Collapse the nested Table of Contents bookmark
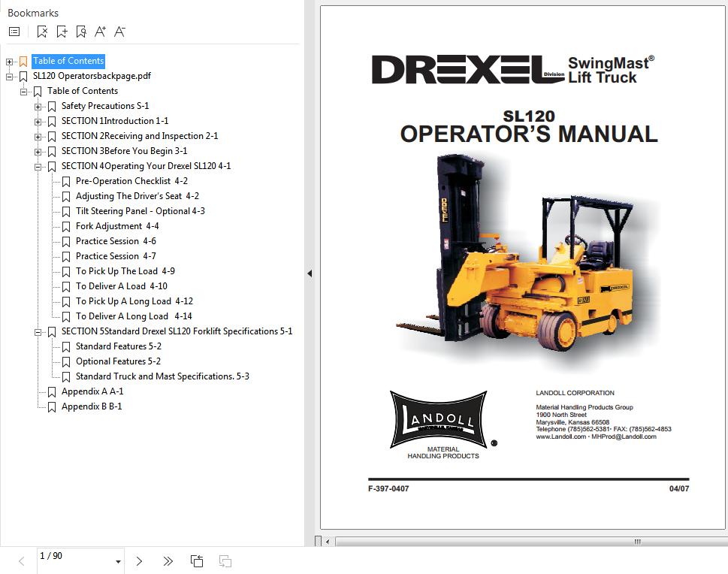This screenshot has width=728, height=574. pos(24,92)
